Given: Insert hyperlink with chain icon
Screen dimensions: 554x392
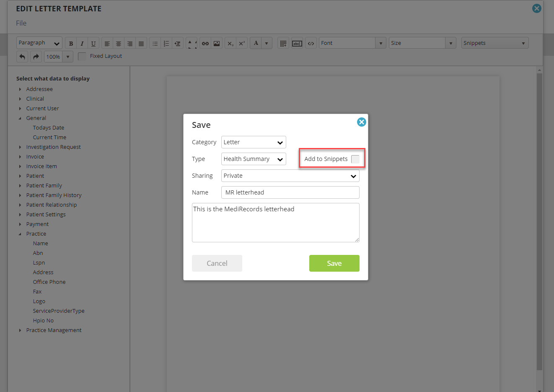Looking at the screenshot, I should click(x=205, y=43).
